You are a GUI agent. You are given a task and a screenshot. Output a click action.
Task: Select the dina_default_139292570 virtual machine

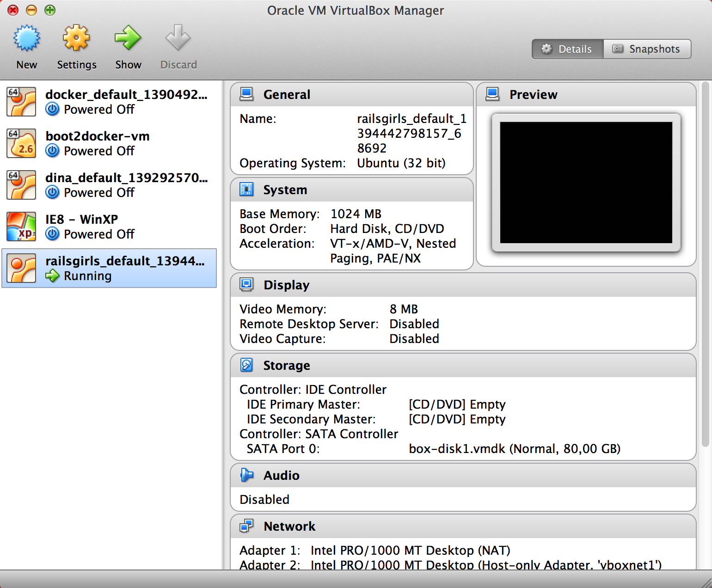(x=109, y=185)
